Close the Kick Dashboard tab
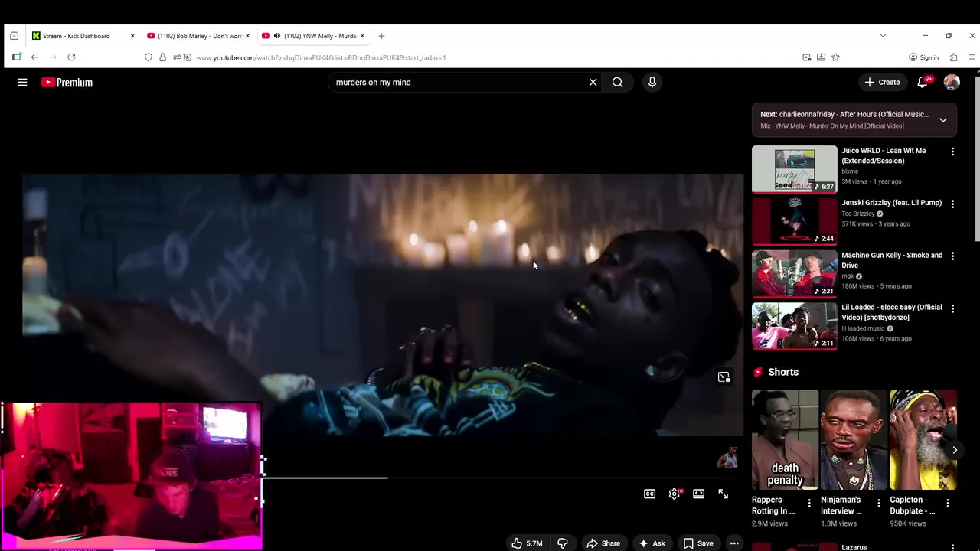This screenshot has width=980, height=551. pos(132,36)
